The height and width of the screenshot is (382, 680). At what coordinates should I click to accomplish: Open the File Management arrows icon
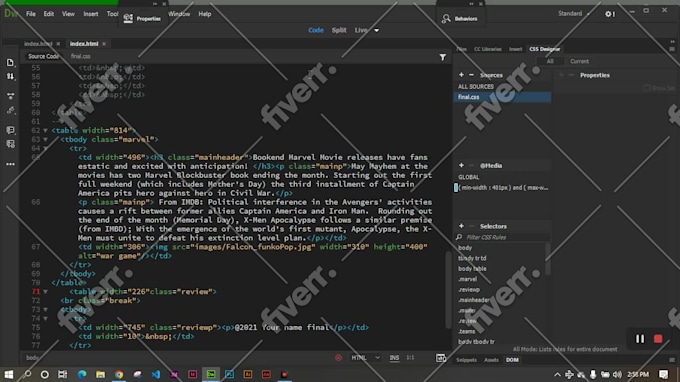point(10,77)
